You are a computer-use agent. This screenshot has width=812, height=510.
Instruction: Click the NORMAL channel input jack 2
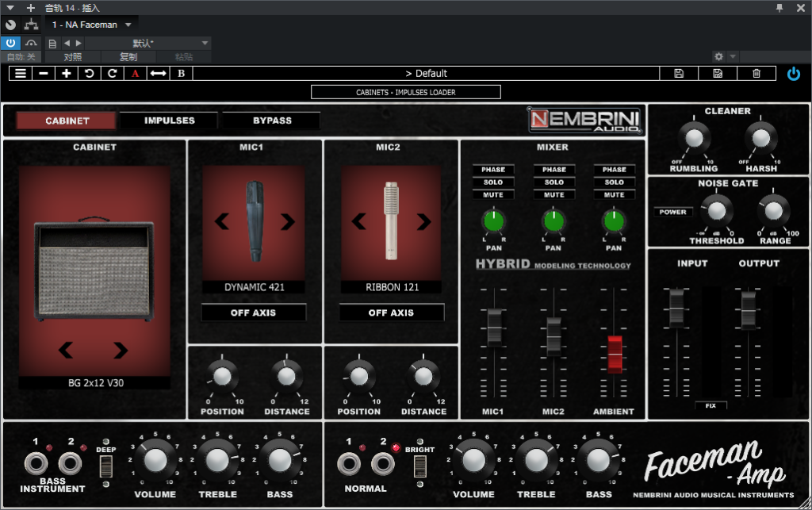click(x=383, y=464)
